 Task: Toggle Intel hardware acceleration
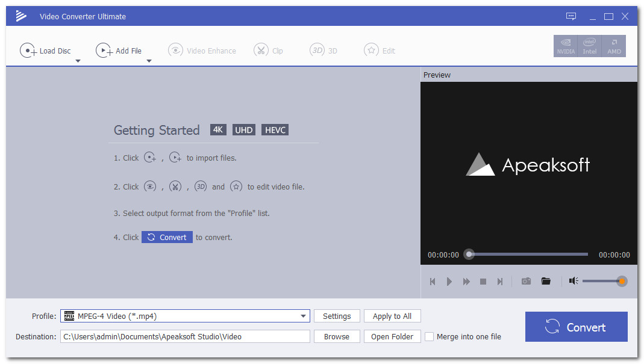point(590,46)
